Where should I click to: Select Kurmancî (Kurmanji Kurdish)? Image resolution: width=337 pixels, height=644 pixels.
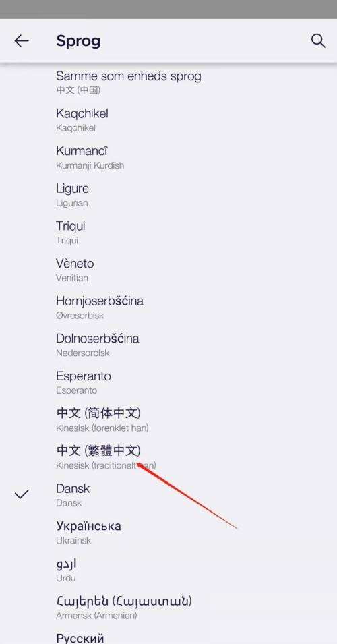coord(168,158)
